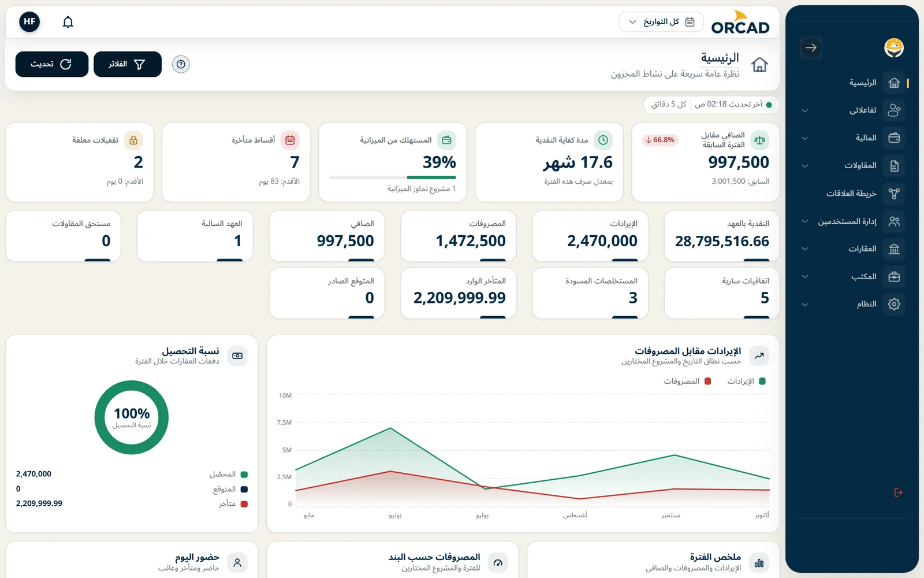Image resolution: width=924 pixels, height=578 pixels.
Task: Click the خريطة العلاقات graph icon
Action: (x=894, y=194)
